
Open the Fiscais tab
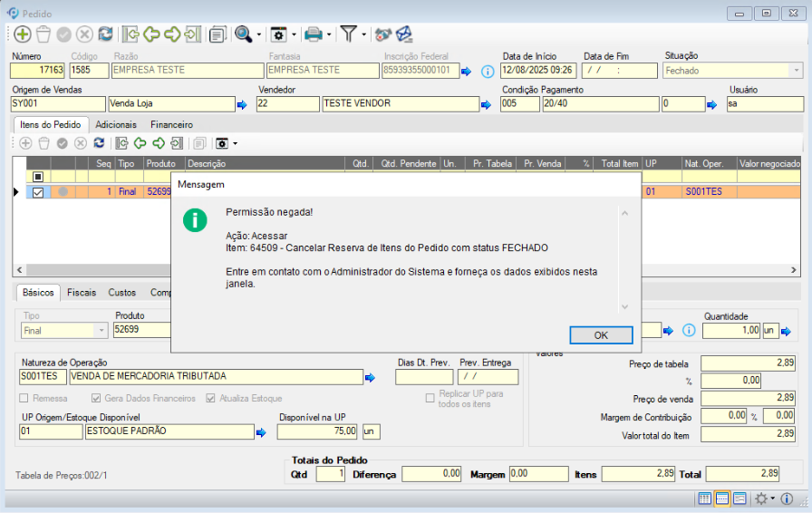pyautogui.click(x=82, y=293)
